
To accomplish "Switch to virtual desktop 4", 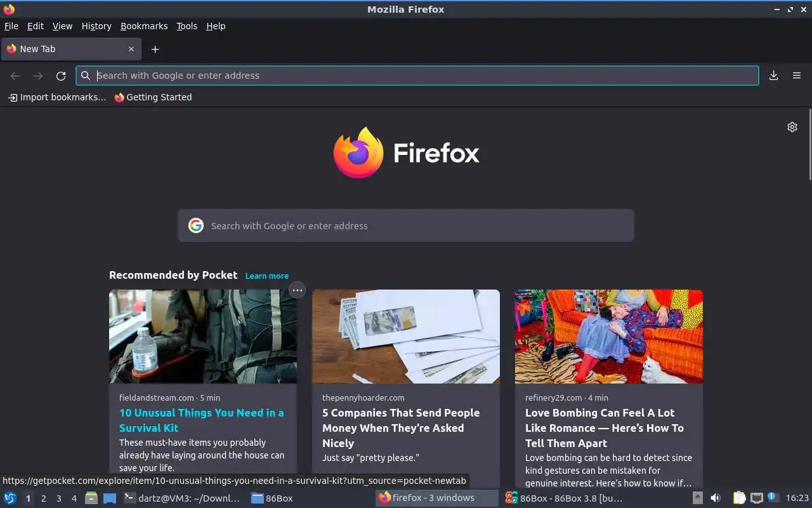I will click(74, 498).
